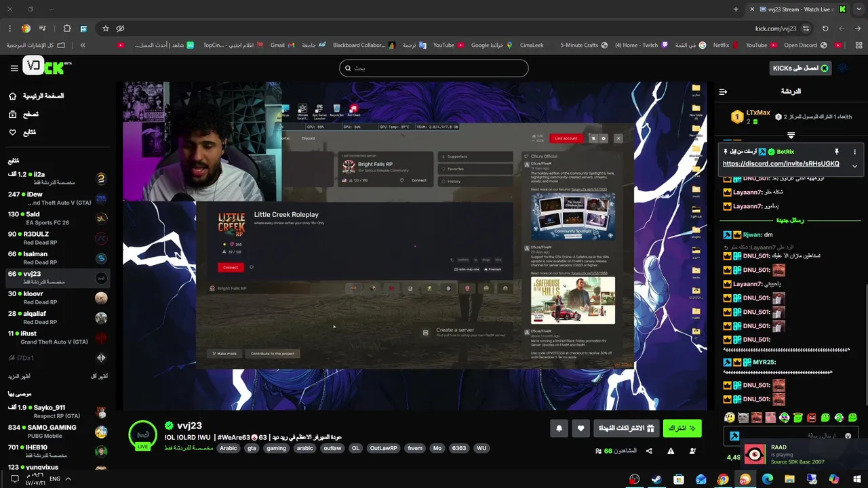Open the Home page sidebar icon
Viewport: 868px width, 488px height.
pos(12,96)
